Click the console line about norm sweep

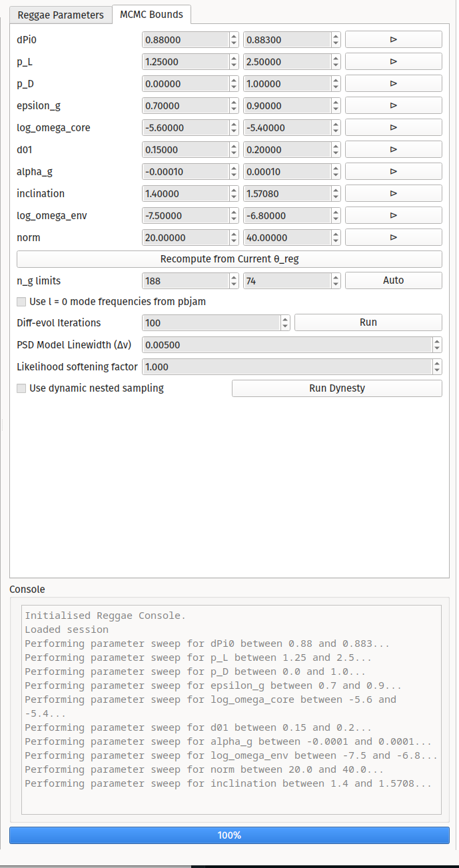(205, 769)
